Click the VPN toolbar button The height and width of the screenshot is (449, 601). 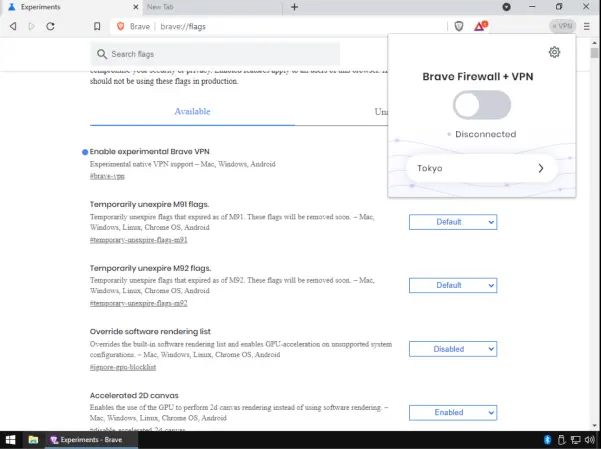pyautogui.click(x=562, y=26)
